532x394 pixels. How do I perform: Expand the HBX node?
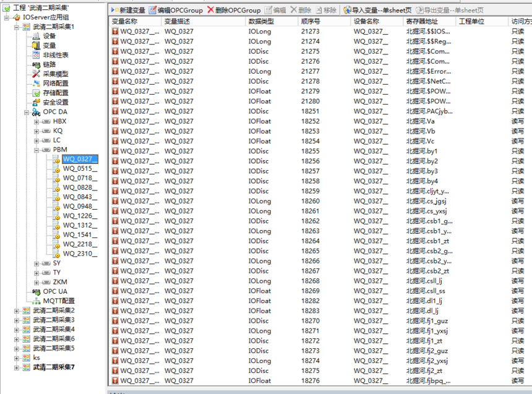36,121
